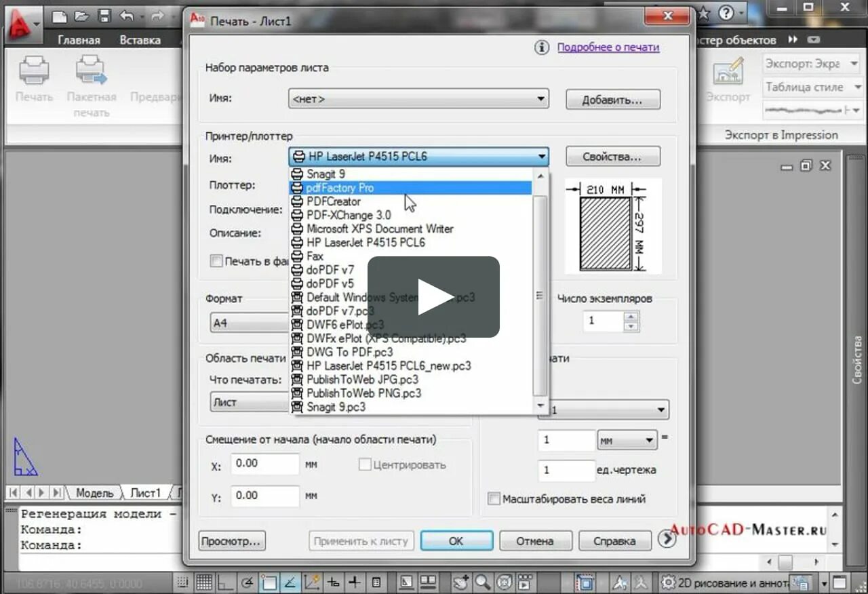Screen dimensions: 868x594
Task: Open the Что печатать Лист dropdown
Action: pyautogui.click(x=250, y=402)
